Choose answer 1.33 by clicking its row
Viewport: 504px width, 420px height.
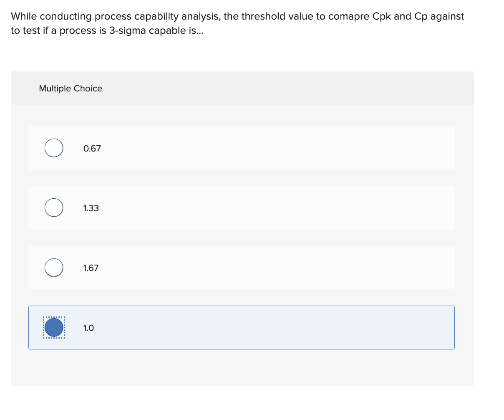[x=241, y=207]
